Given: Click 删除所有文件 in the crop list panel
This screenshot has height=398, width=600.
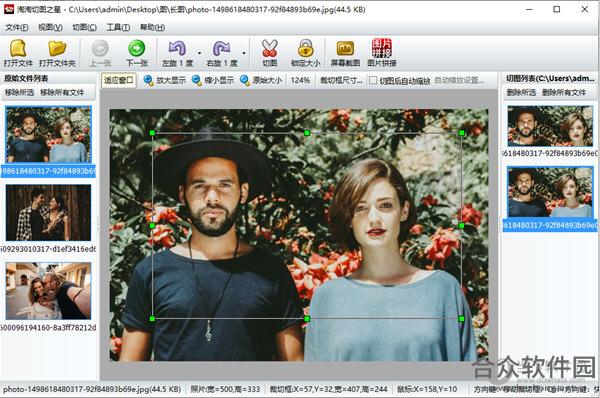Looking at the screenshot, I should pos(564,92).
